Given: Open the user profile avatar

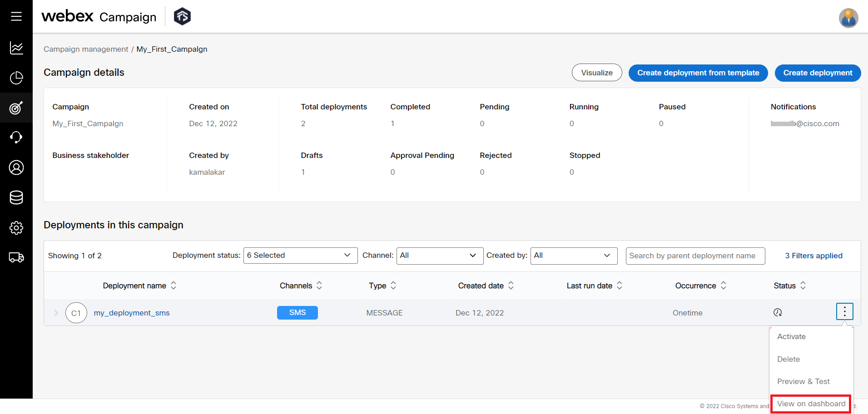Looking at the screenshot, I should tap(848, 18).
